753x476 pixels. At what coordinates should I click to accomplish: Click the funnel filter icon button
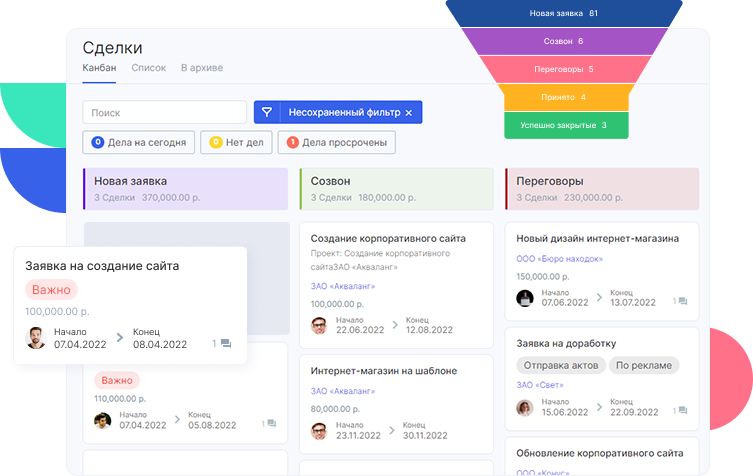pos(267,113)
